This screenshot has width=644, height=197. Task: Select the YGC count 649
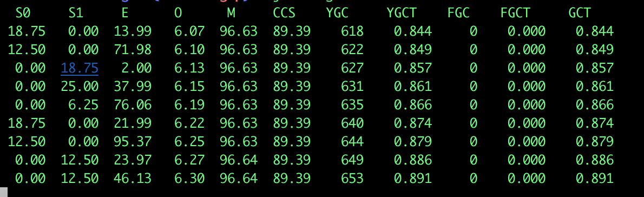(352, 160)
